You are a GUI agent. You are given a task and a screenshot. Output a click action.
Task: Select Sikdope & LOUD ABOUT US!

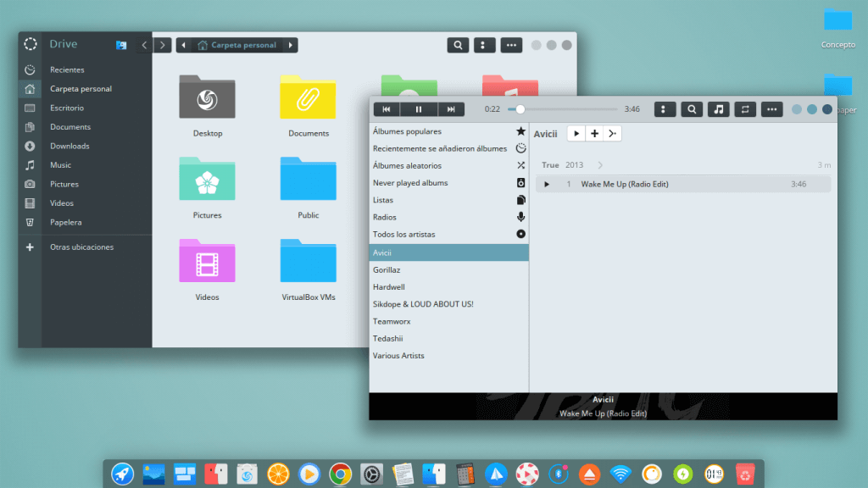(449, 304)
